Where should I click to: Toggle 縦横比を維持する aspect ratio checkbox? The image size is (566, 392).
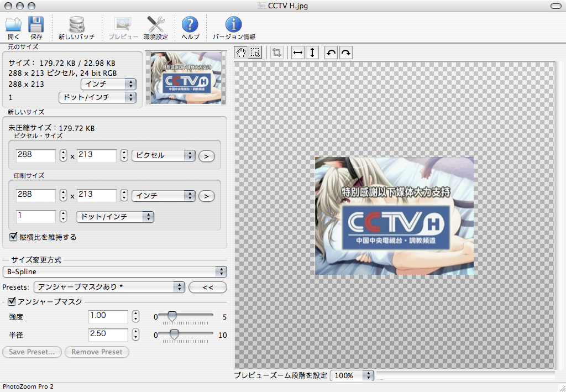[13, 237]
